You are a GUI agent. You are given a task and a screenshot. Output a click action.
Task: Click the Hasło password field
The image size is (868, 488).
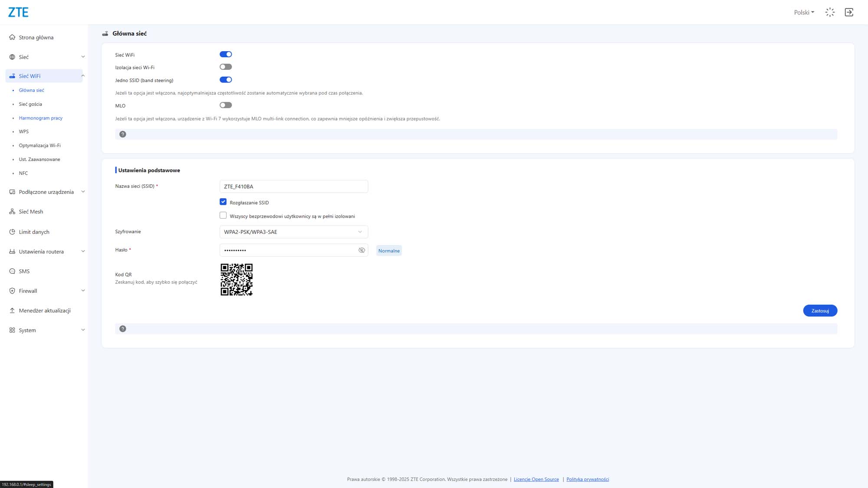[294, 250]
